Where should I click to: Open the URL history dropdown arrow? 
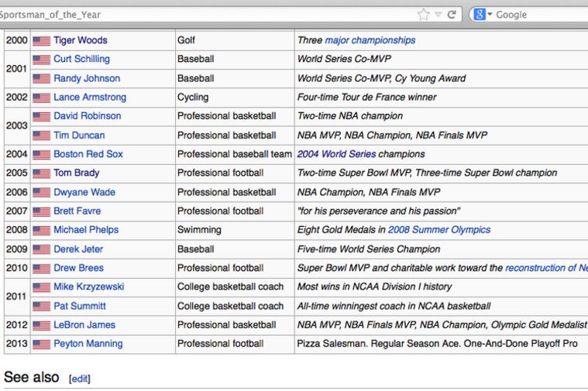[x=438, y=15]
